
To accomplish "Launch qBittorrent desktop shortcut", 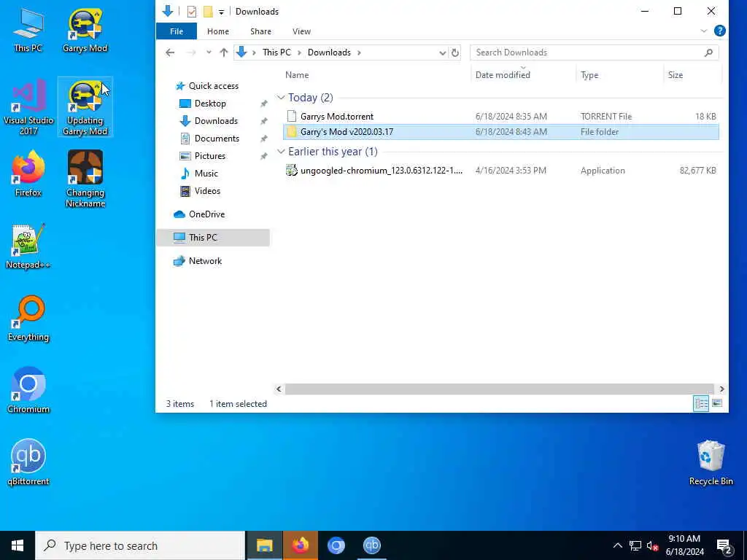I will click(28, 462).
